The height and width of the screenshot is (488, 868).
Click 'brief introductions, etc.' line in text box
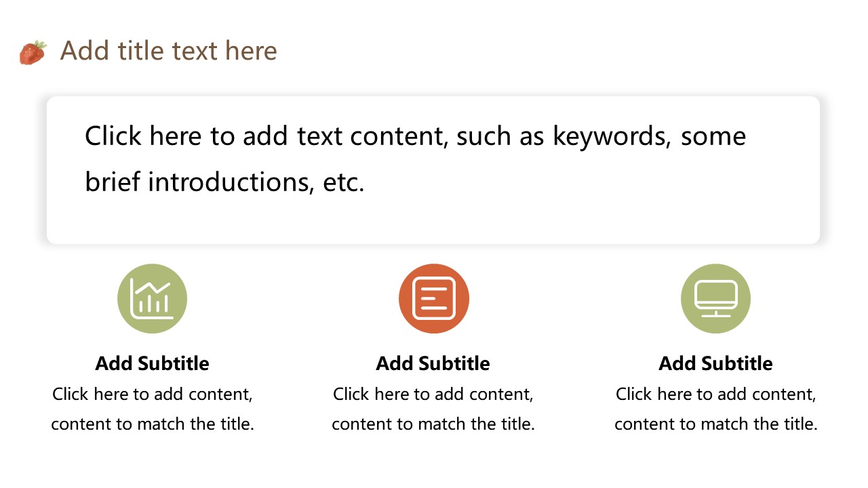[x=224, y=182]
